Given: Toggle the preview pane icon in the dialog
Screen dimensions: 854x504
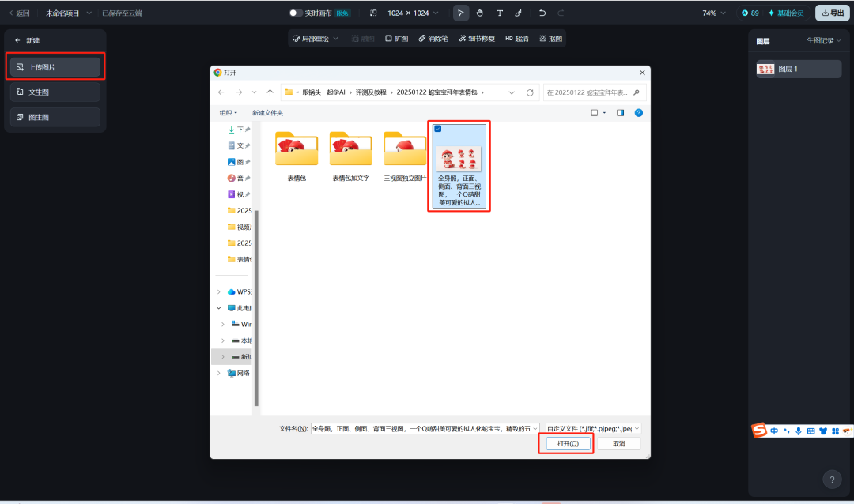Looking at the screenshot, I should point(619,112).
